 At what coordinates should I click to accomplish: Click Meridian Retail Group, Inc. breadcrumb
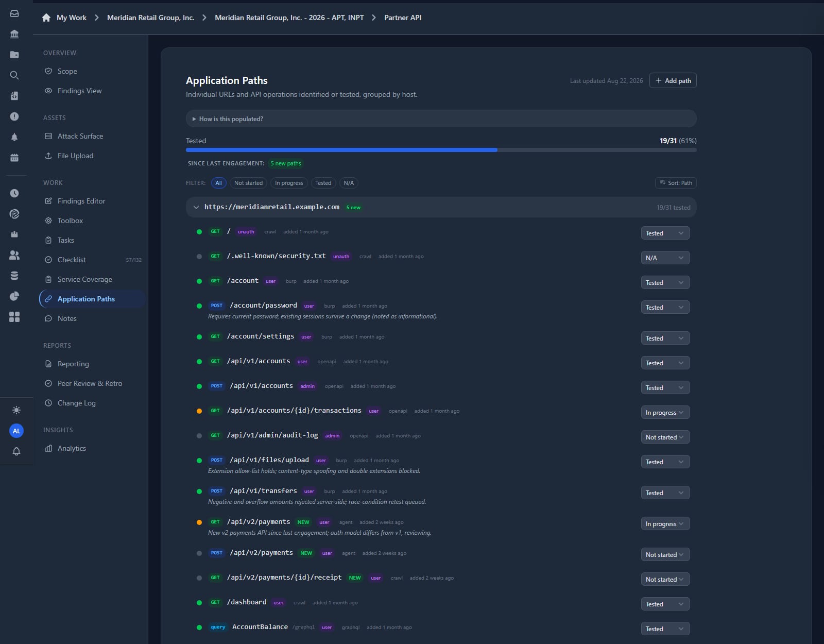(x=150, y=18)
